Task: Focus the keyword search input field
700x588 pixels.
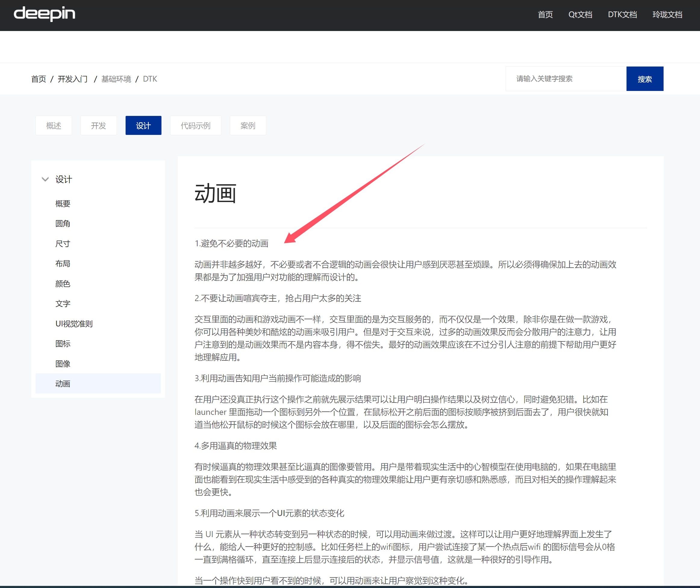Action: pyautogui.click(x=566, y=79)
